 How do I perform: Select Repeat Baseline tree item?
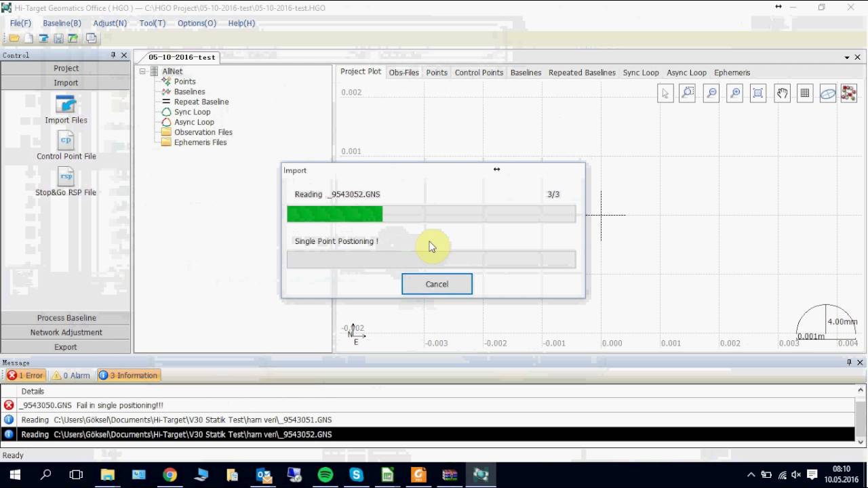coord(201,102)
